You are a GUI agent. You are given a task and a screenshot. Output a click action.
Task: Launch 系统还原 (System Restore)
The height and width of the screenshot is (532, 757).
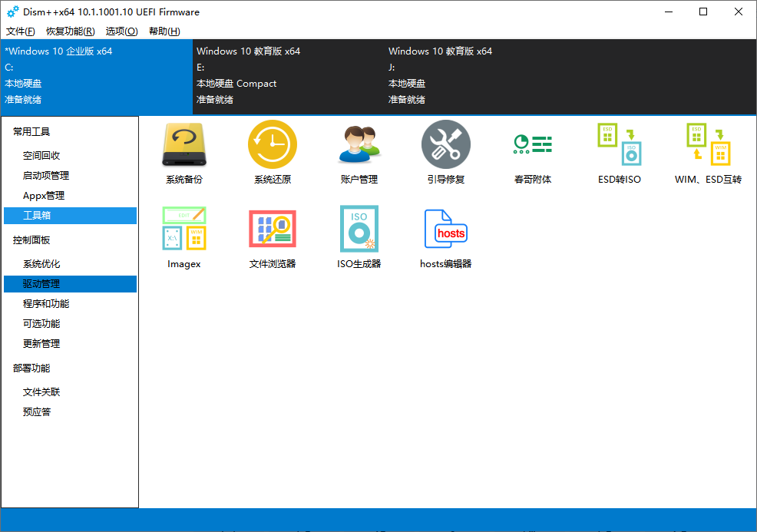(x=272, y=151)
